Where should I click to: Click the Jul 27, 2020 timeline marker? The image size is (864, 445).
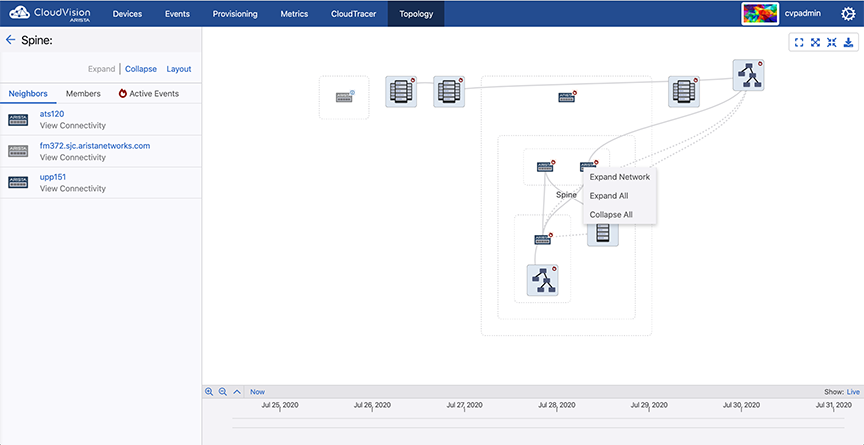tap(465, 405)
